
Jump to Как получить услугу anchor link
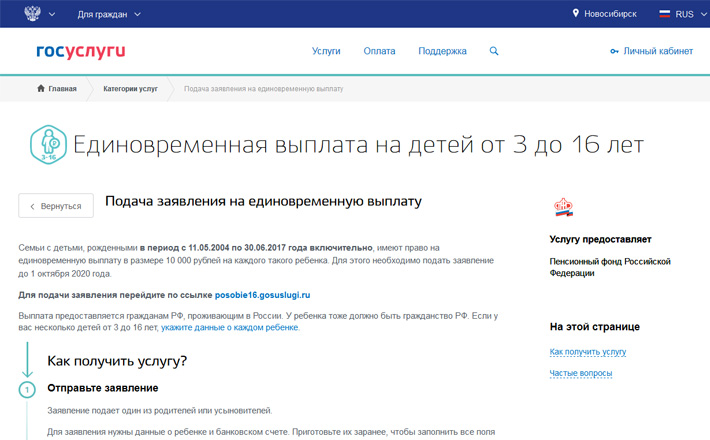tap(588, 352)
